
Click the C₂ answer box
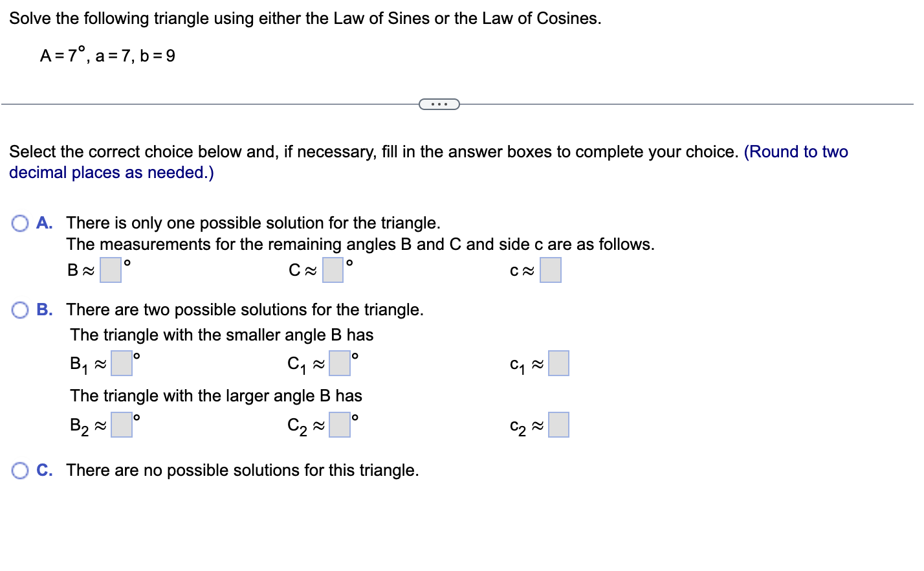click(x=340, y=424)
